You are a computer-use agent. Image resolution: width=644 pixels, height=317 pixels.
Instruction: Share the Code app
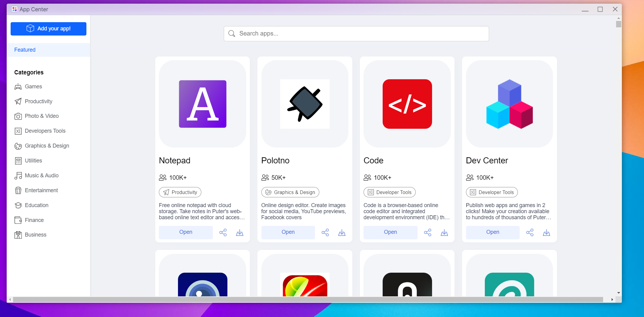(428, 233)
